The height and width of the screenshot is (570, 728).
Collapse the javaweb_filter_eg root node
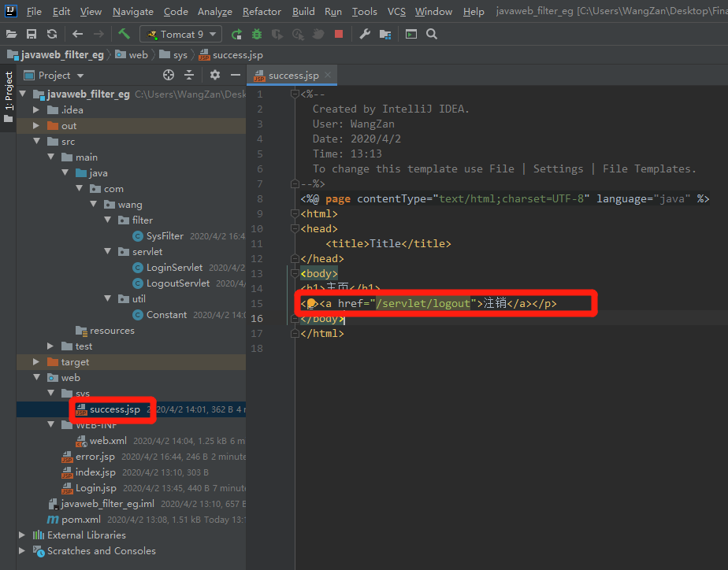pos(23,94)
